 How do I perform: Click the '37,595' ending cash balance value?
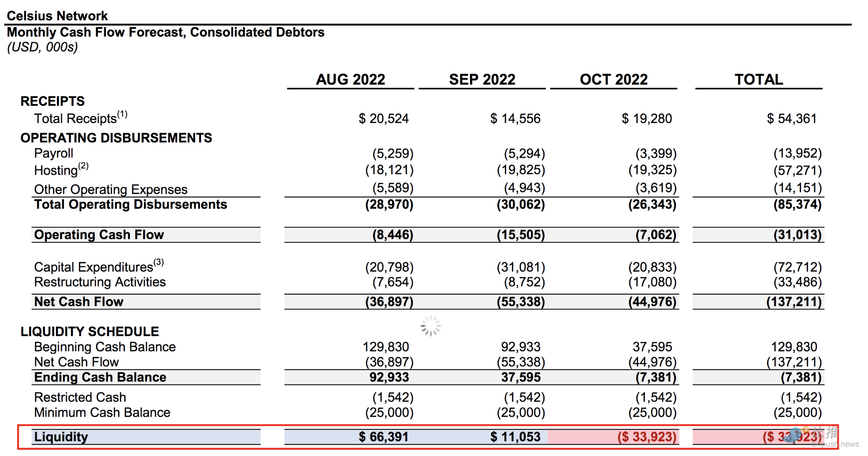521,378
